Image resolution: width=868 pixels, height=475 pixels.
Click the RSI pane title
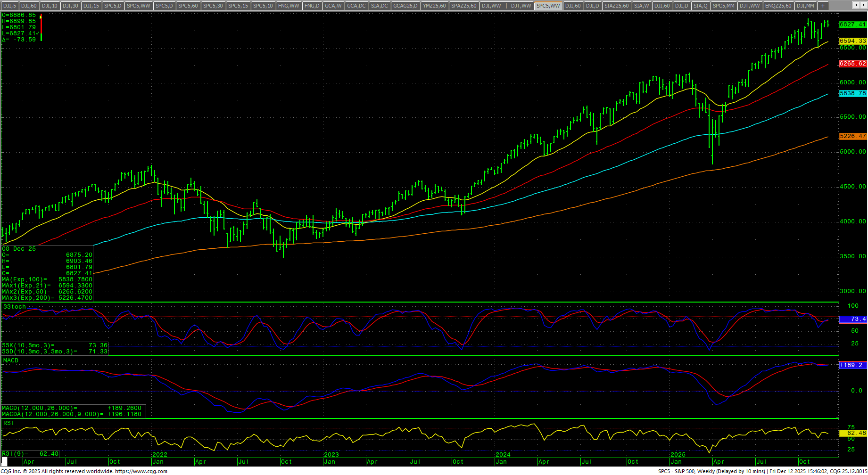point(8,423)
